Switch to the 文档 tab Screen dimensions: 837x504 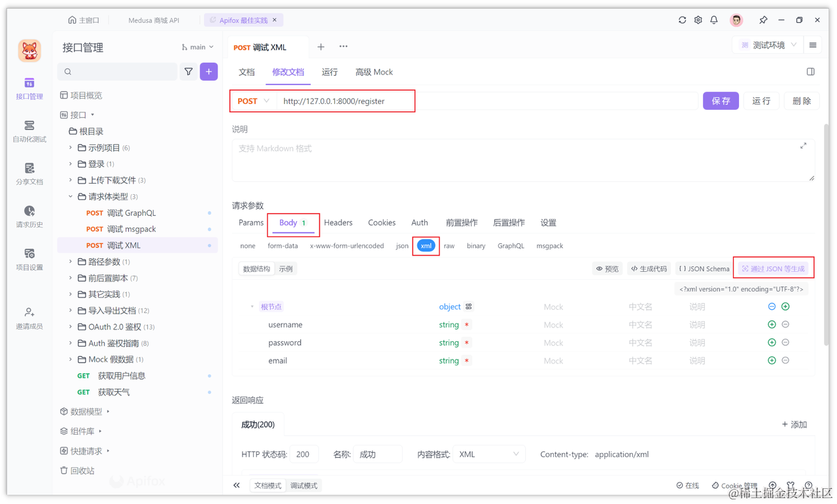point(247,72)
